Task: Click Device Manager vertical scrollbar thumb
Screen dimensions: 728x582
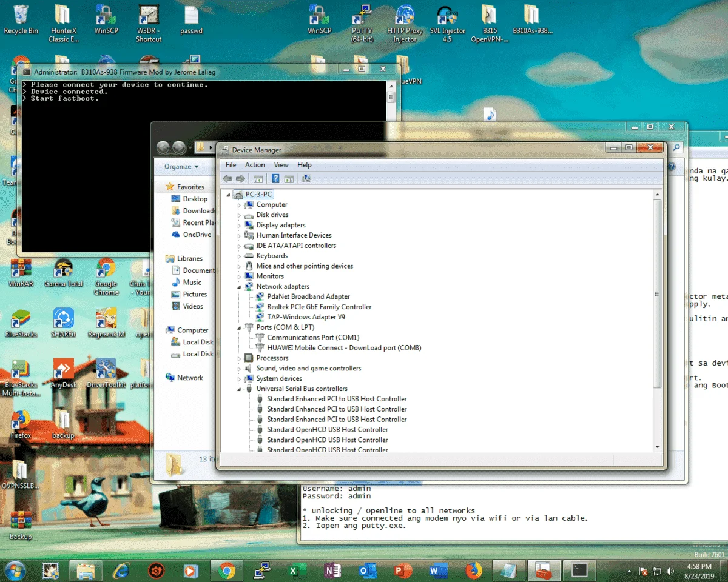Action: point(657,293)
